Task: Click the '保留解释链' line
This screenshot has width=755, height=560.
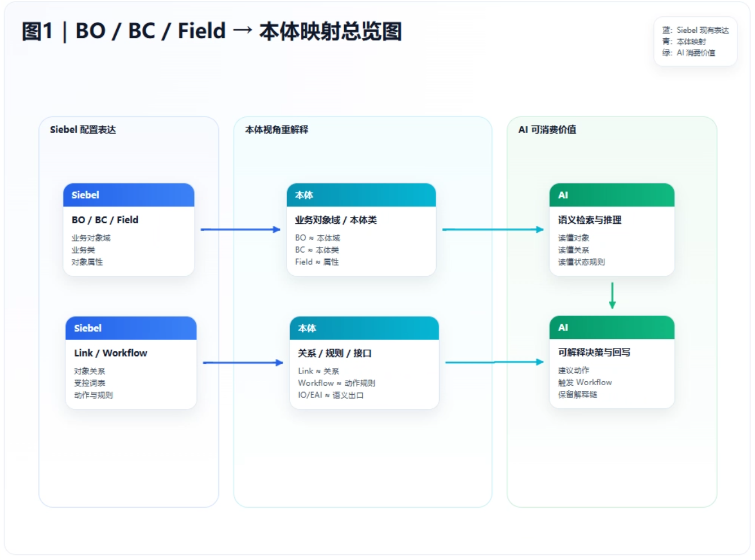Action: [x=577, y=394]
